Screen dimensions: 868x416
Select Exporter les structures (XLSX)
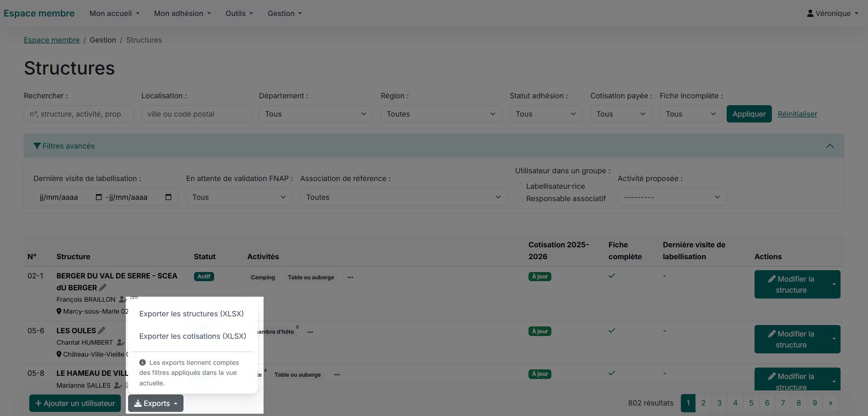click(x=191, y=314)
